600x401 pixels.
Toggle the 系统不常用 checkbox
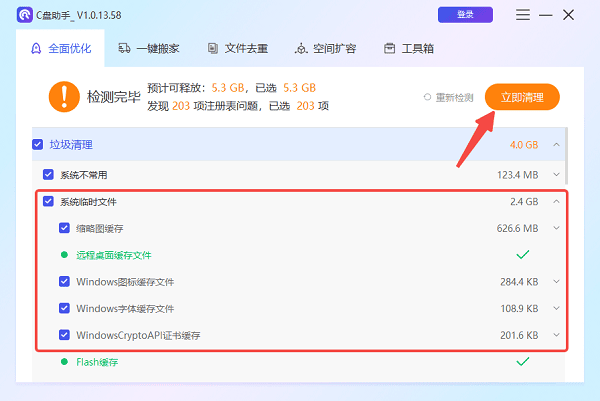tap(48, 174)
